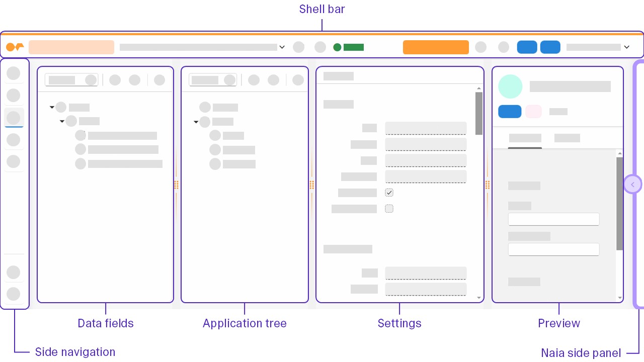
Task: Open the dropdown next to the Shell bar search field
Action: pos(282,47)
